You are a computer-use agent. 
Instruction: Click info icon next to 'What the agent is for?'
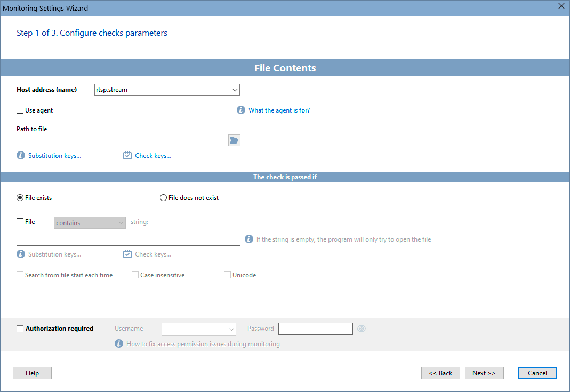pyautogui.click(x=241, y=110)
